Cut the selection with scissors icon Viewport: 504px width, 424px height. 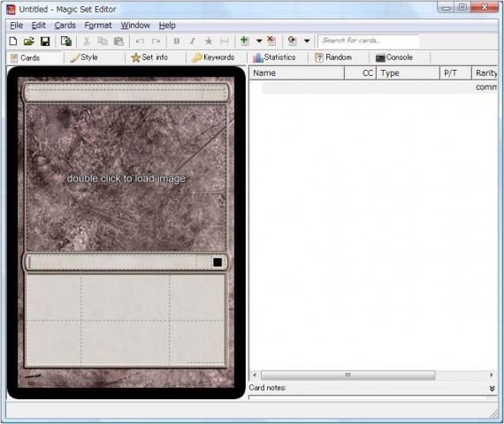click(87, 42)
